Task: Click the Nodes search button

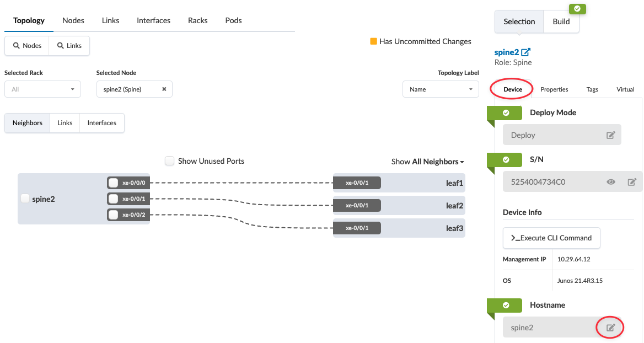Action: coord(27,46)
